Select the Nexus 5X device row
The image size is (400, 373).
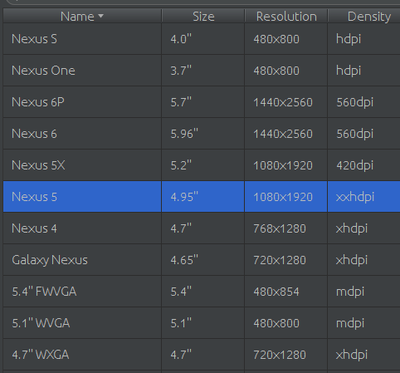pyautogui.click(x=202, y=165)
